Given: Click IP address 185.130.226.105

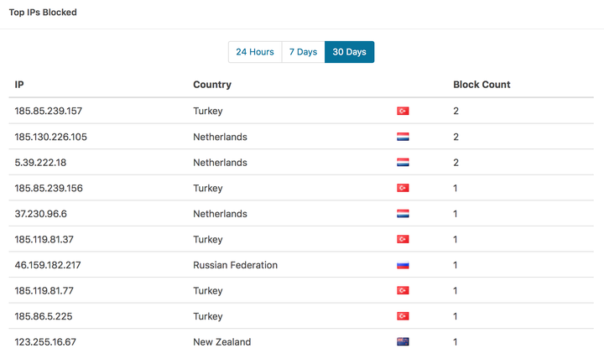Looking at the screenshot, I should tap(50, 137).
